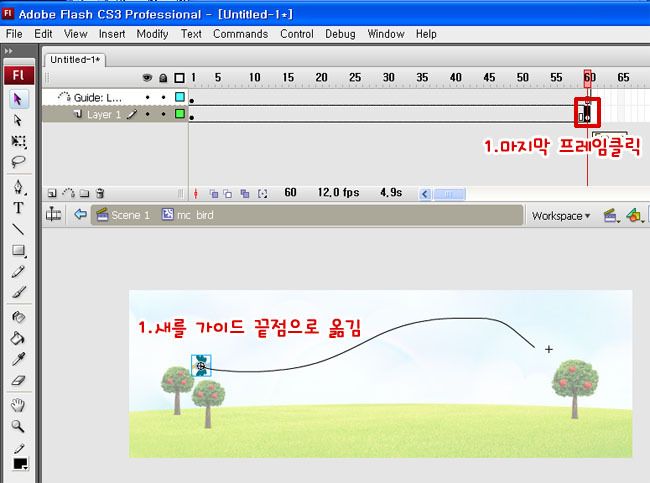Image resolution: width=650 pixels, height=483 pixels.
Task: Click the Fl logo at toolbar top
Action: pyautogui.click(x=19, y=76)
